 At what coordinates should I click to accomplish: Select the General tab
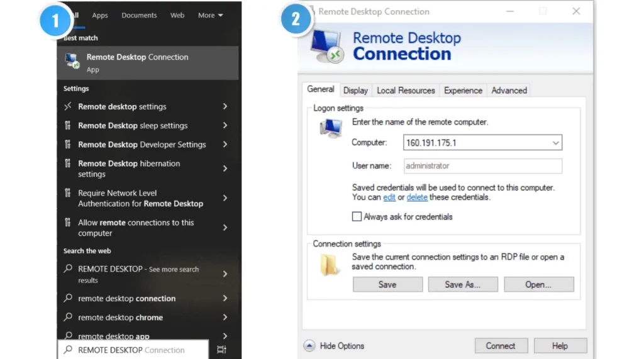click(321, 89)
